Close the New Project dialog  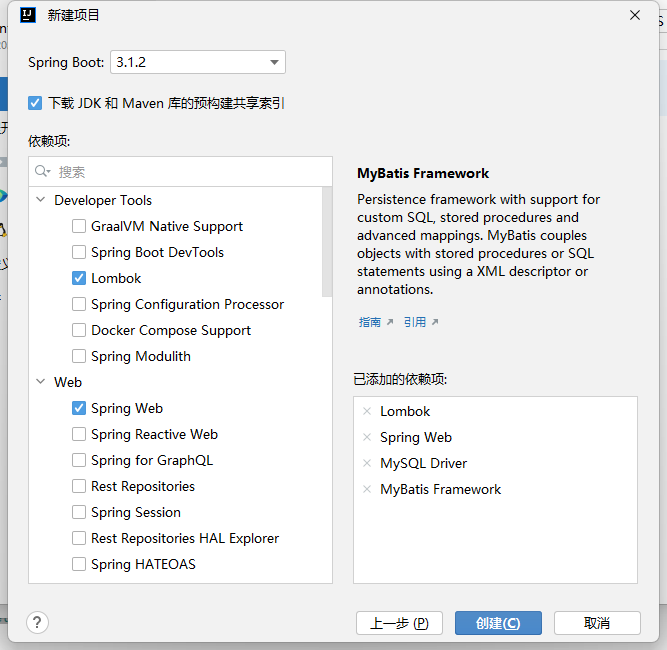(x=635, y=15)
